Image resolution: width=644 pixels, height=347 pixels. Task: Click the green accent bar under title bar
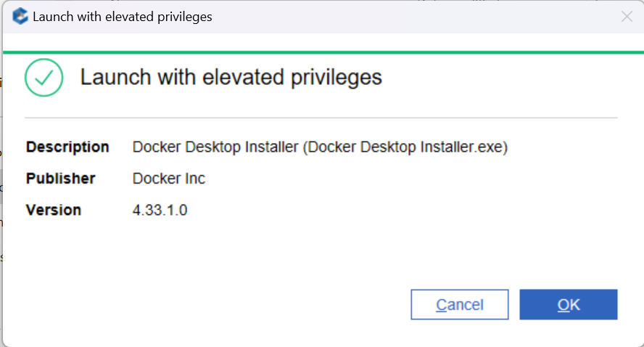[x=322, y=52]
